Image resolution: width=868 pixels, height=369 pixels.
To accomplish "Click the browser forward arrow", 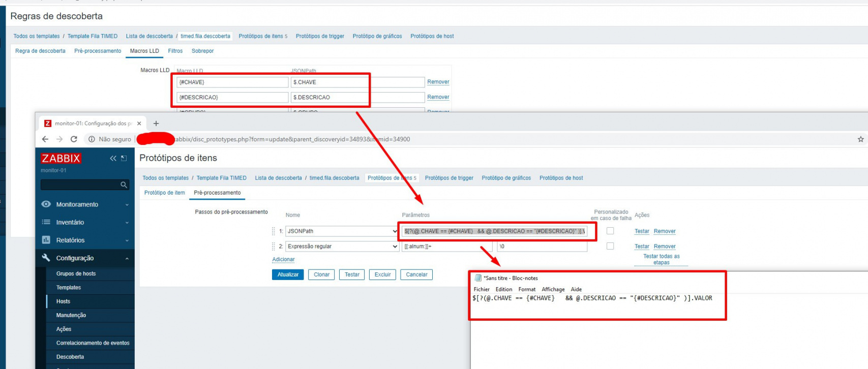I will [x=59, y=139].
